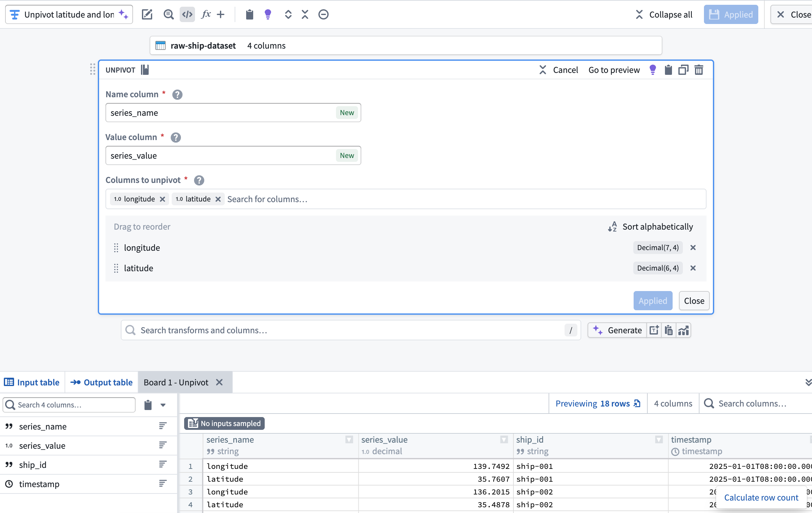Duplicate the Unpivot transform via the copy icon

click(x=683, y=70)
